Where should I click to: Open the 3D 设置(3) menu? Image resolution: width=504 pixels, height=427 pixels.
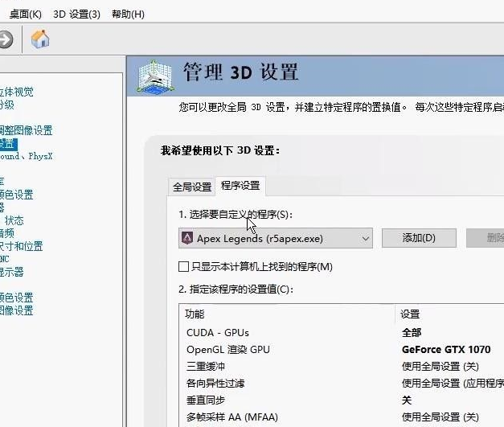[x=76, y=14]
